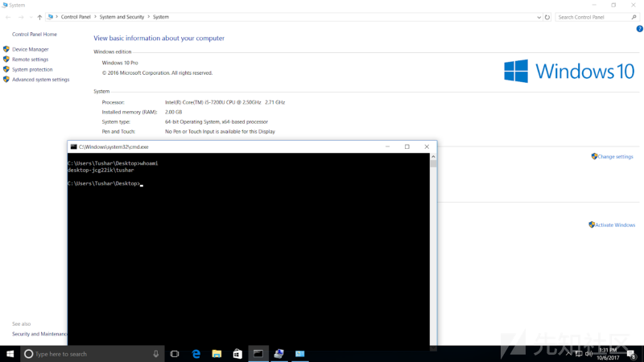Viewport: 644px width, 362px height.
Task: Open the Windows Start menu
Action: [x=10, y=354]
